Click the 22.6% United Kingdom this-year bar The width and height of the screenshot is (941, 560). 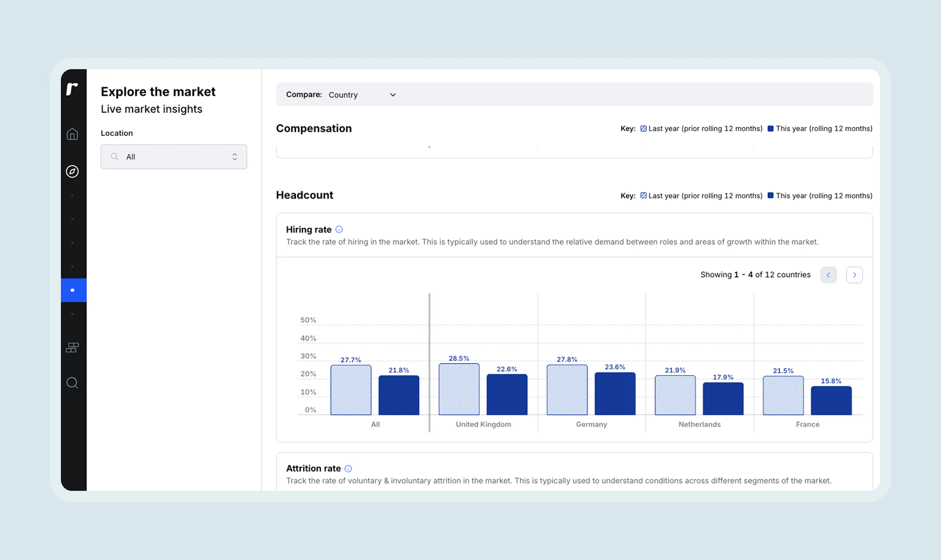coord(507,394)
